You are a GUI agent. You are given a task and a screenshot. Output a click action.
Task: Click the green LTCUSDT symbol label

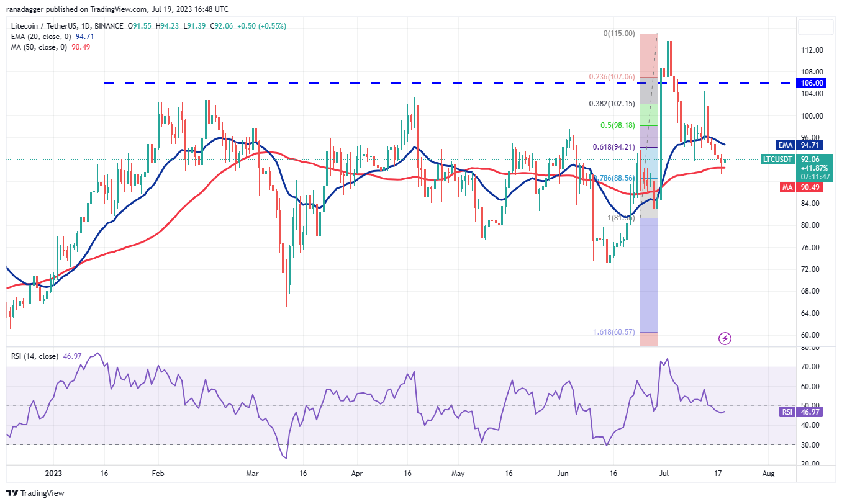coord(777,160)
